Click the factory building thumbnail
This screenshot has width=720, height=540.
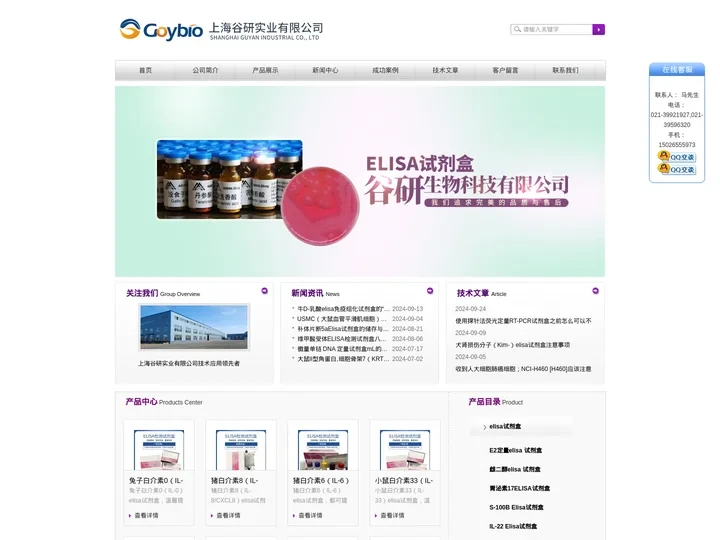(194, 327)
